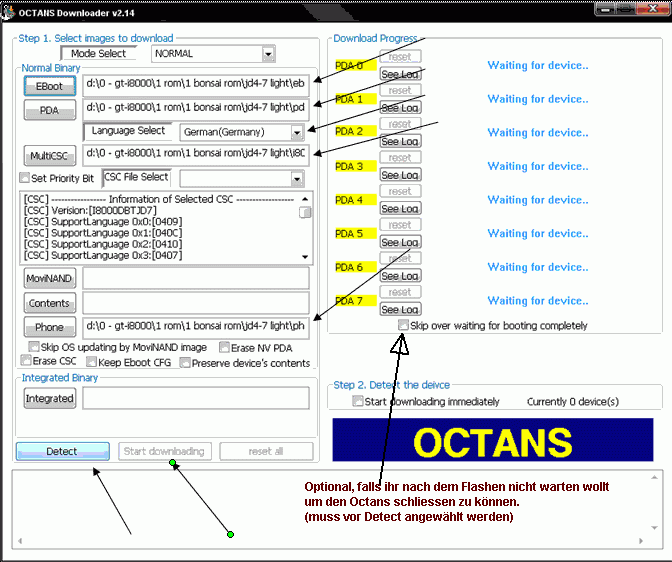This screenshot has width=672, height=562.
Task: Enable Start downloading immediately checkbox
Action: (357, 401)
